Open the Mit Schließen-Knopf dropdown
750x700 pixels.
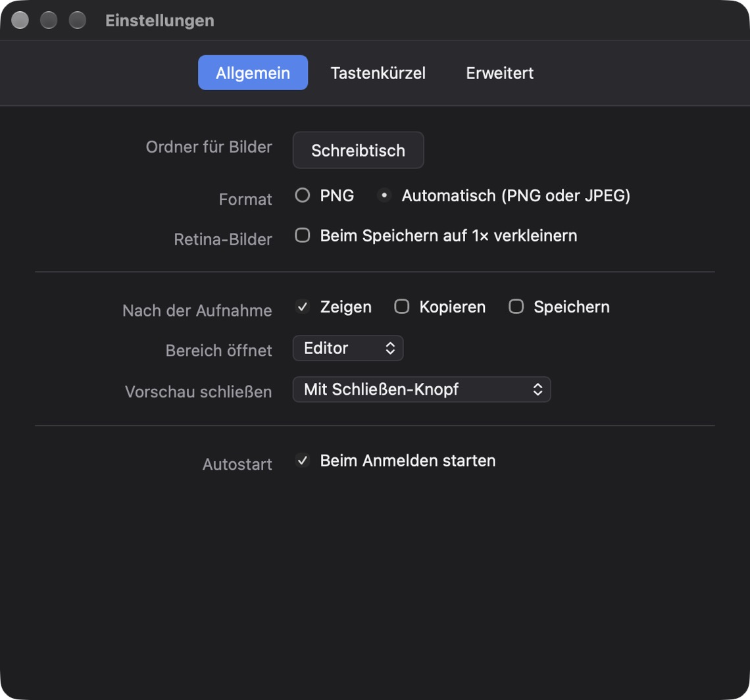[422, 389]
